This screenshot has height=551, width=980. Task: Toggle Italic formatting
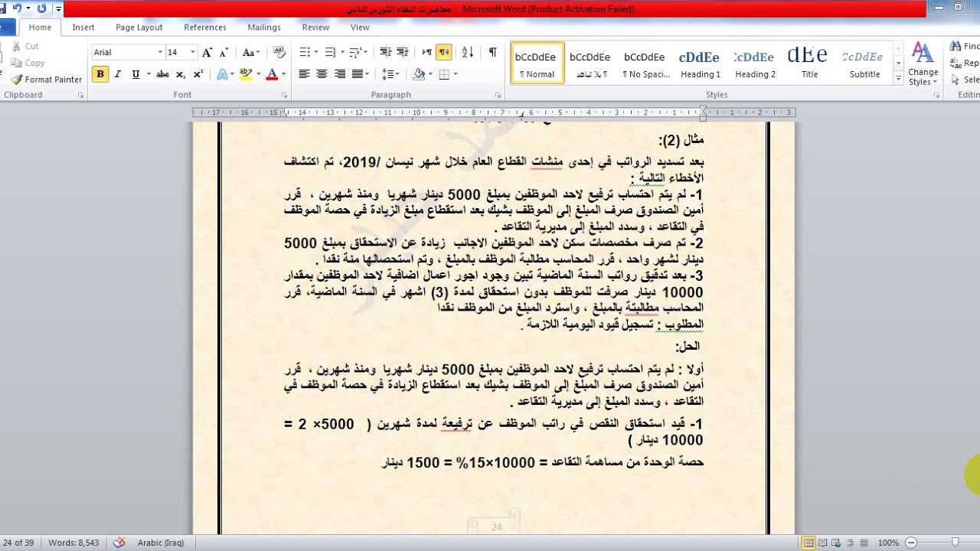pyautogui.click(x=118, y=74)
